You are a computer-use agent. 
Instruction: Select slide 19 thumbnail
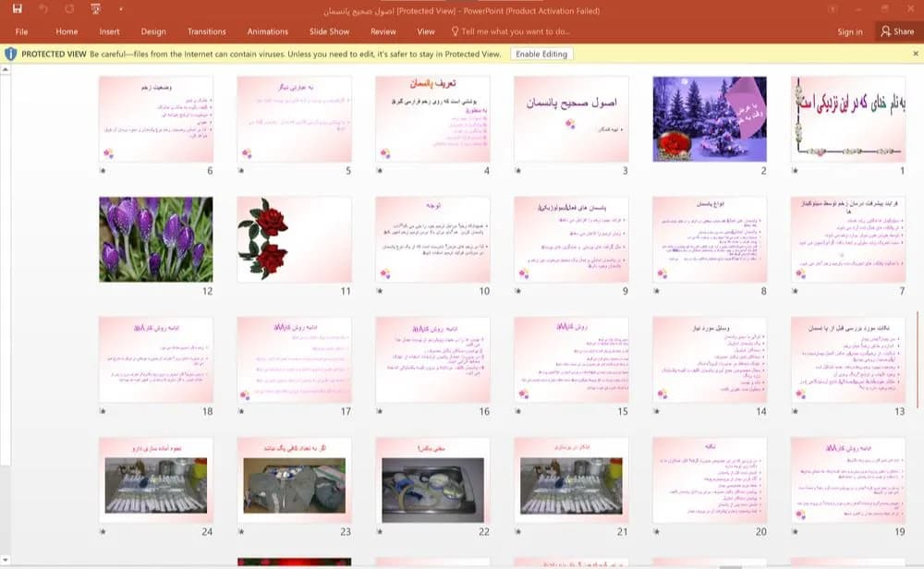(848, 480)
